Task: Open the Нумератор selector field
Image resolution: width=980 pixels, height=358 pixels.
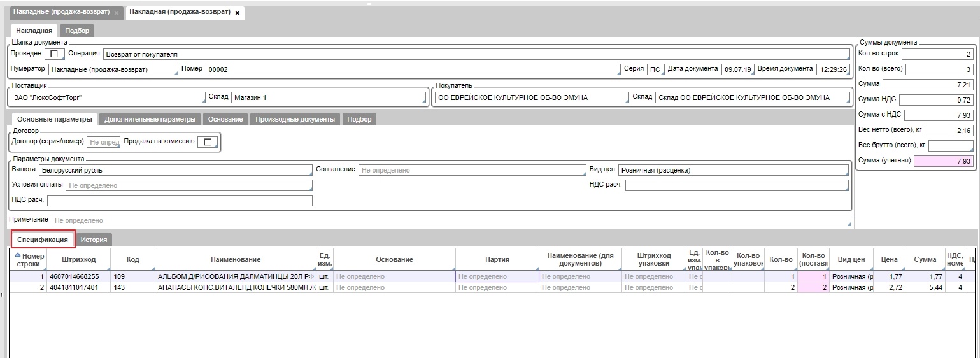Action: (x=113, y=69)
